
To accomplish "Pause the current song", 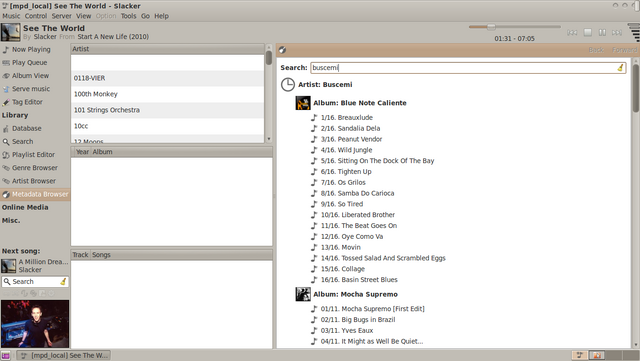I will 602,32.
